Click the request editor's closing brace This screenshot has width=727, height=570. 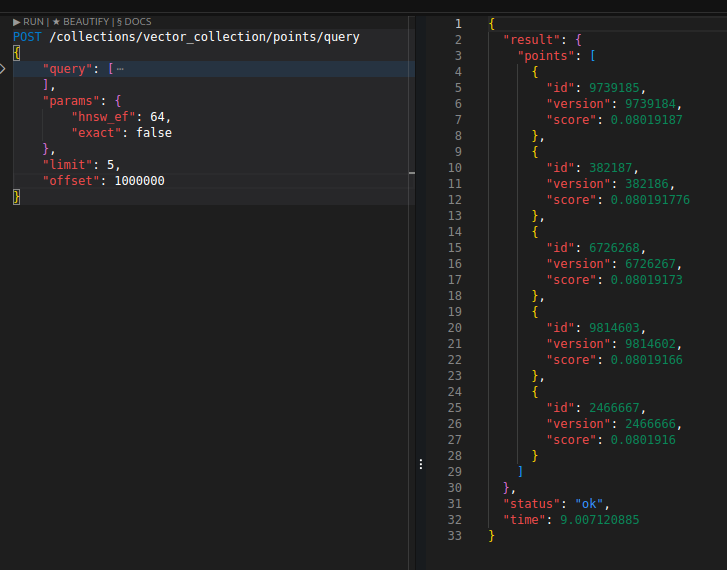click(x=16, y=197)
